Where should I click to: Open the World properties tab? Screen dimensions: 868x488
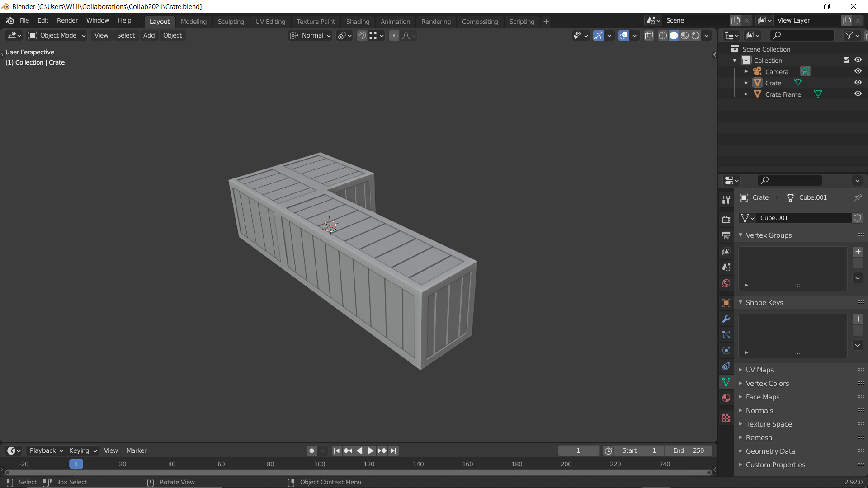(x=726, y=283)
